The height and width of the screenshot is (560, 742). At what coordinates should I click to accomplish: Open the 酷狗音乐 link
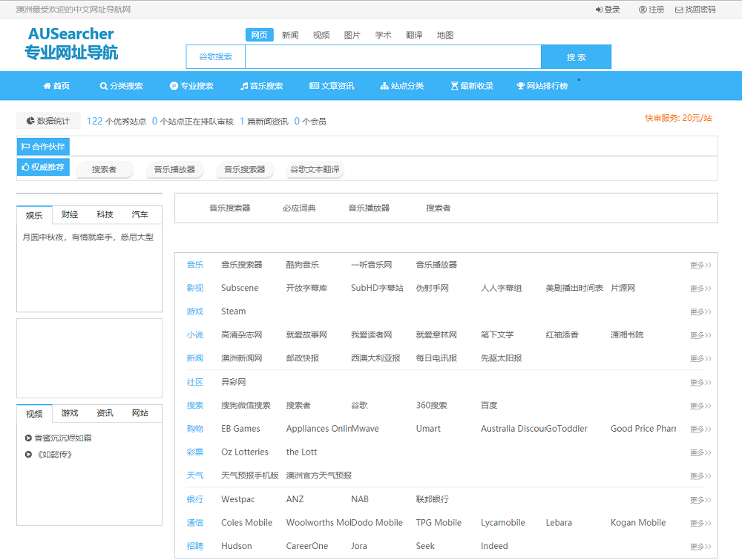pos(303,265)
